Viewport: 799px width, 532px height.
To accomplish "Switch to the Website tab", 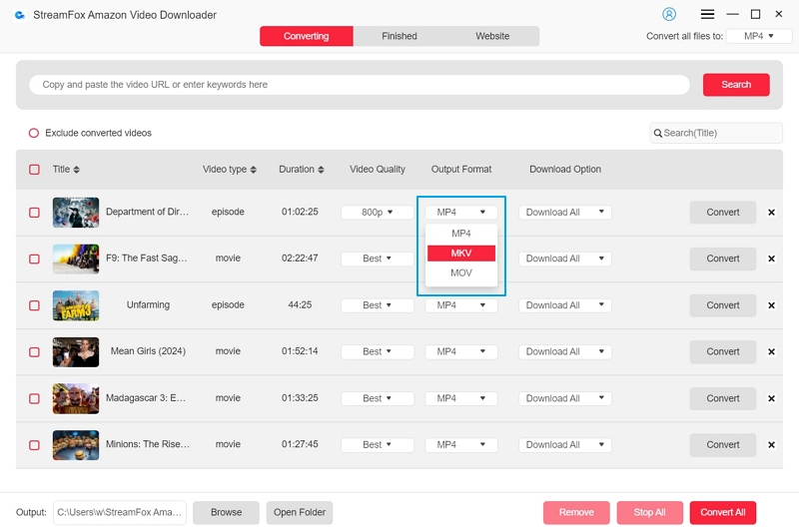I will point(492,36).
